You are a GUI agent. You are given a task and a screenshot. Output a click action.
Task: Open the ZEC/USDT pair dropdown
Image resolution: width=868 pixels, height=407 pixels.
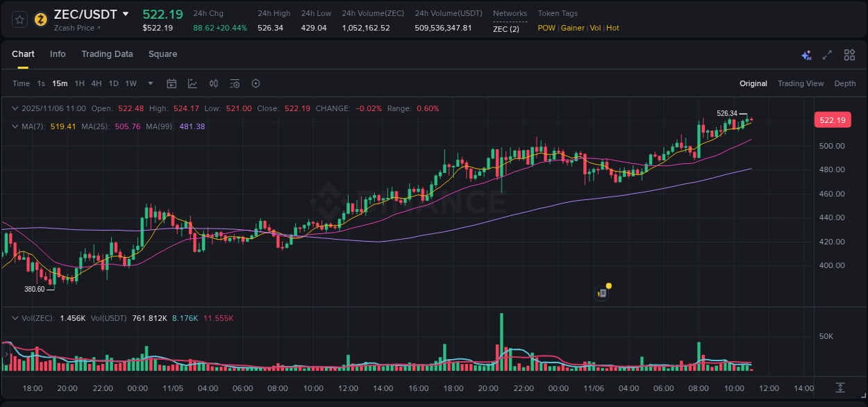pos(125,14)
